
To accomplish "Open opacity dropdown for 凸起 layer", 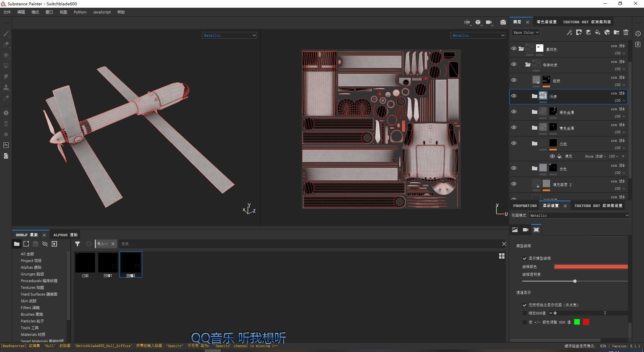I will click(620, 148).
